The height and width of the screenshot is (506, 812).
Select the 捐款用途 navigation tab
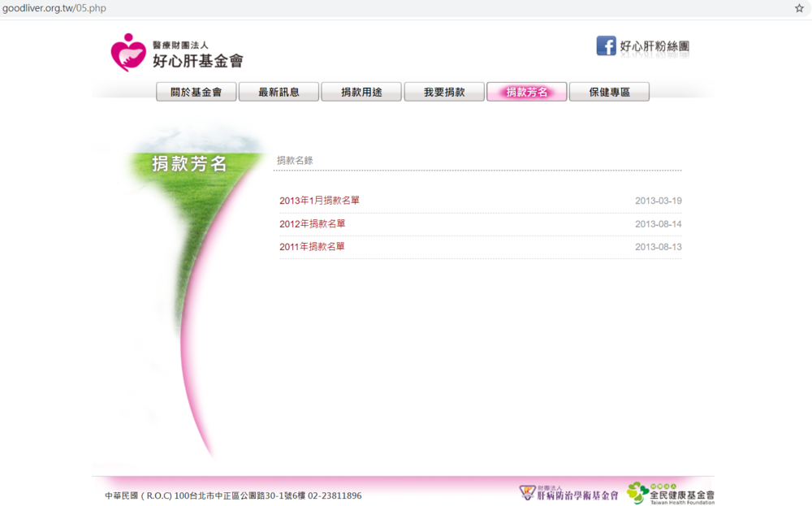(x=361, y=92)
